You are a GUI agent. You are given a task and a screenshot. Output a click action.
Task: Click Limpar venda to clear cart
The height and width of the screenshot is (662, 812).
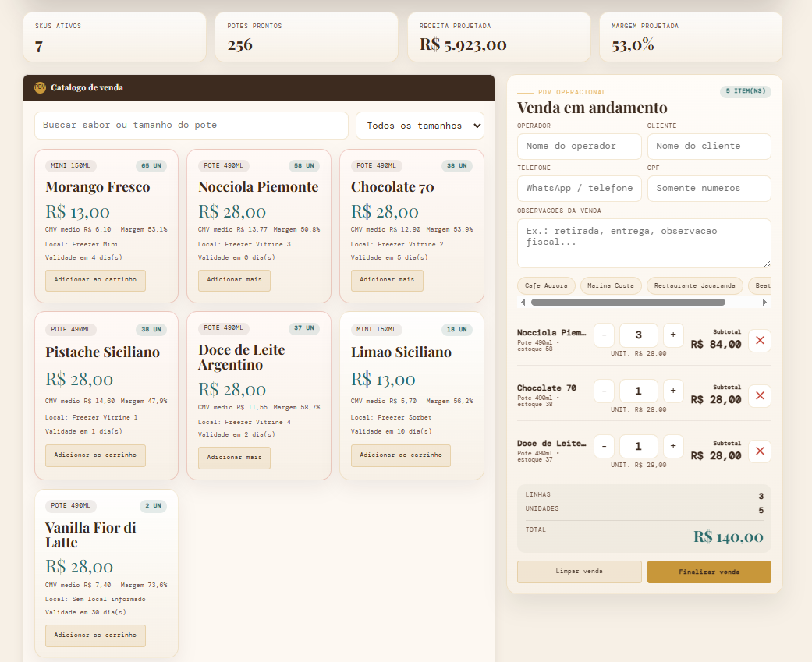[x=579, y=572]
